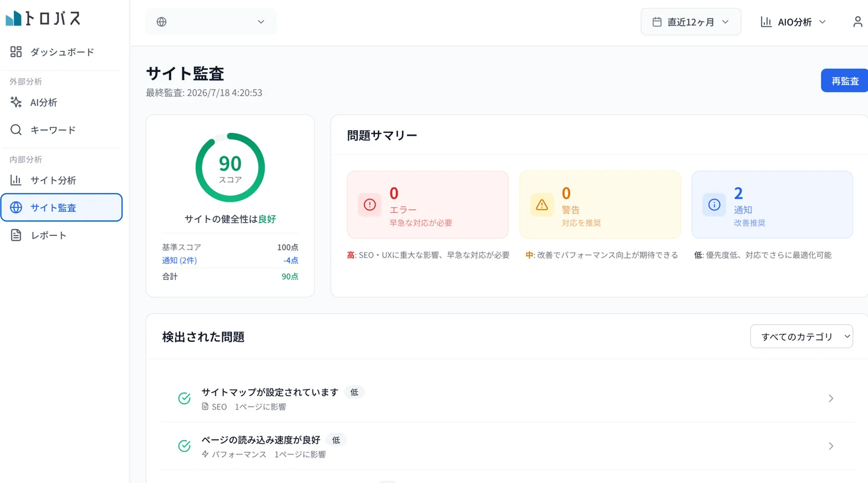Click the 100点 base score value
Screen dimensions: 868x483
288,247
